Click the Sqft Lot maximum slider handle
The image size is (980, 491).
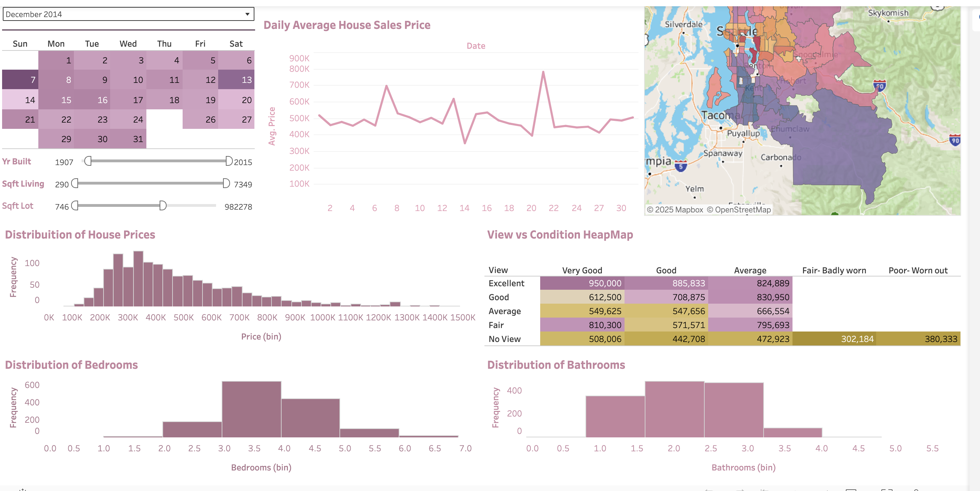tap(163, 205)
